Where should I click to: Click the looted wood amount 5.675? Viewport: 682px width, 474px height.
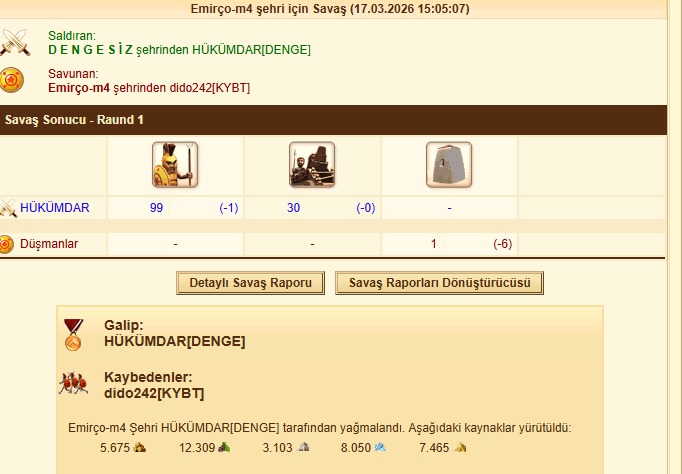click(115, 448)
